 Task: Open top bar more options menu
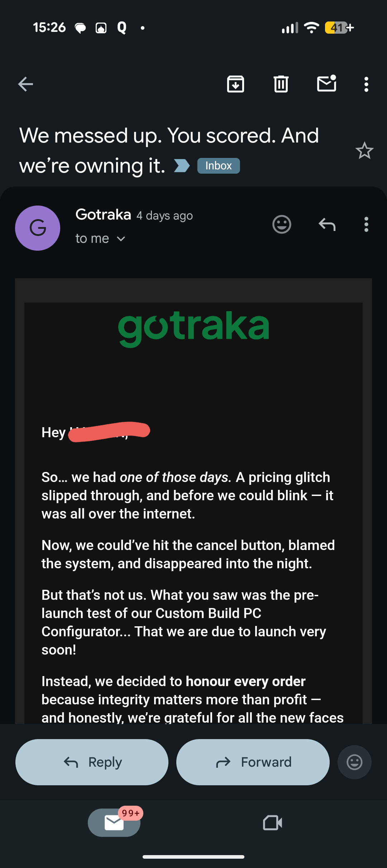[366, 85]
